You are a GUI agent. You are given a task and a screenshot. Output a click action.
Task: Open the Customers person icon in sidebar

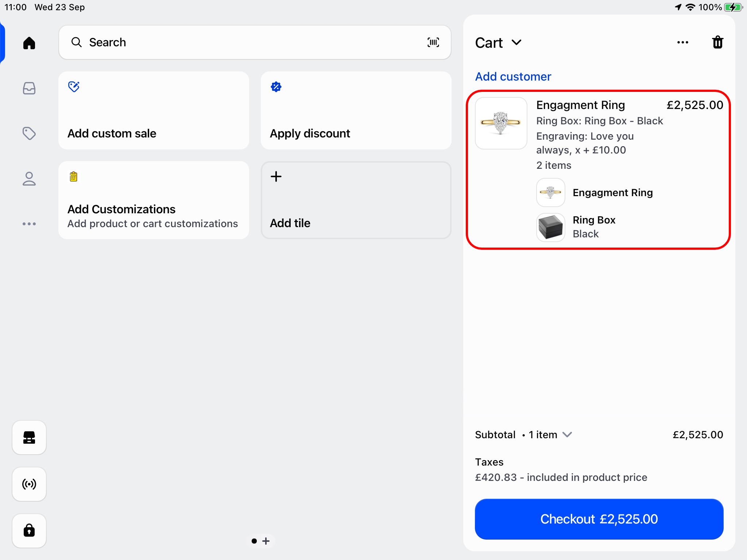(29, 179)
